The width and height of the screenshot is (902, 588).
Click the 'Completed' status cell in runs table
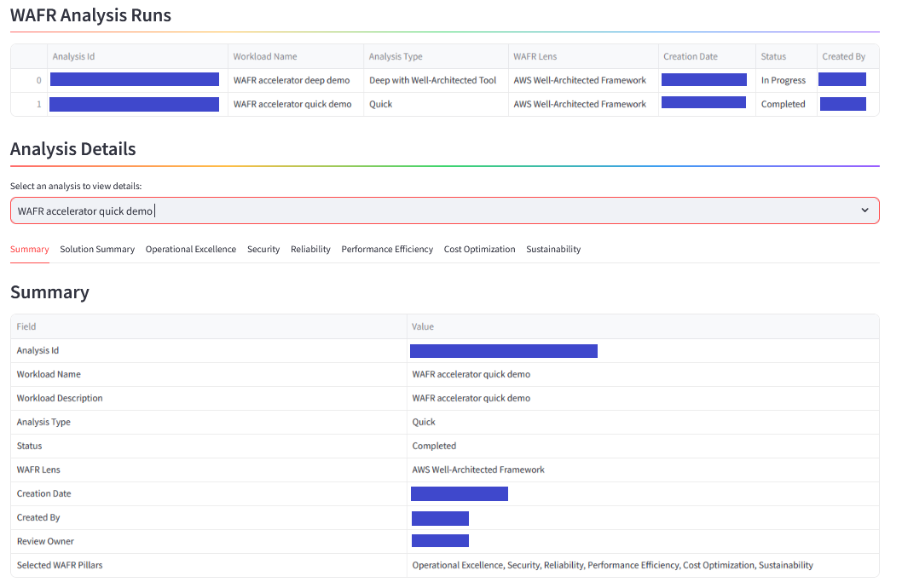(x=786, y=104)
